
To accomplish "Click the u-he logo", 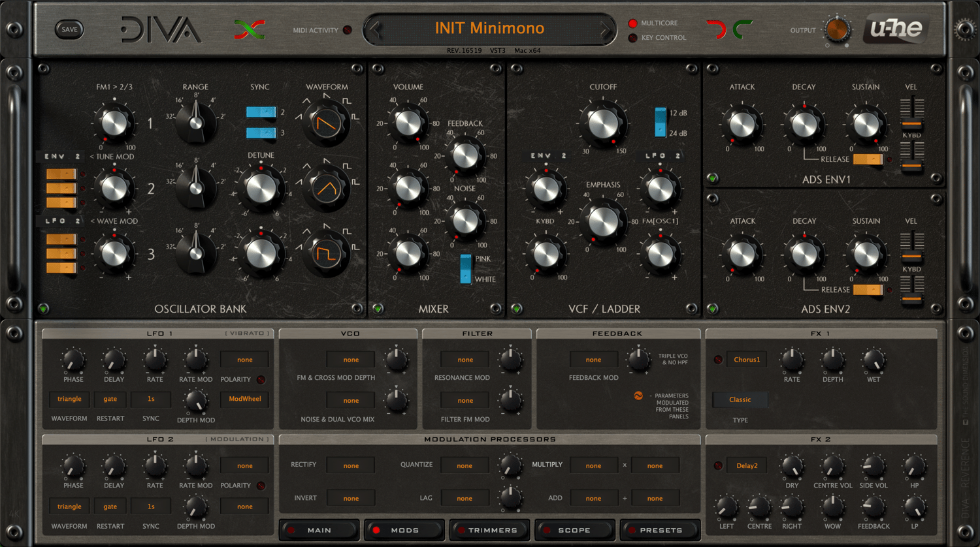I will coord(896,29).
